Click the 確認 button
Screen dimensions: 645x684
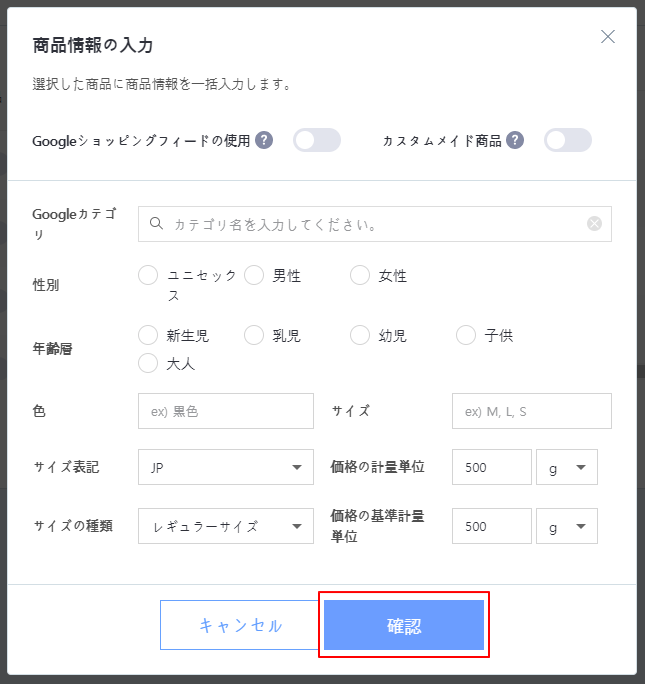[404, 625]
